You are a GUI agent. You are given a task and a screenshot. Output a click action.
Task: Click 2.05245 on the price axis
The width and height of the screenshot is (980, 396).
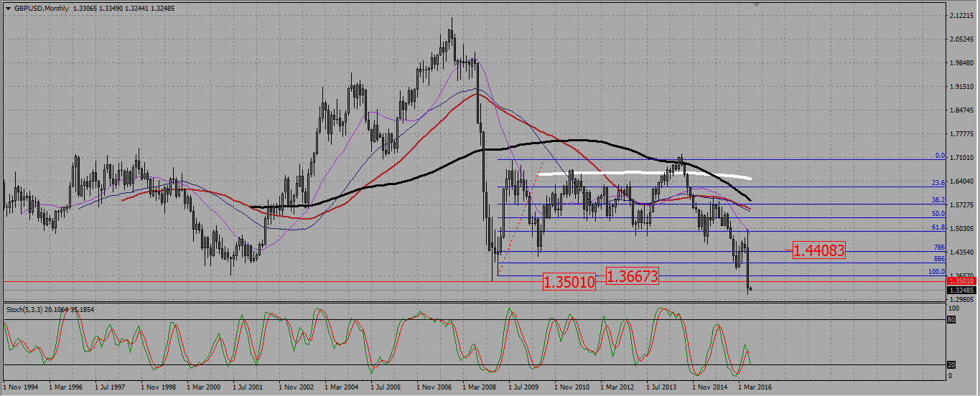(963, 39)
